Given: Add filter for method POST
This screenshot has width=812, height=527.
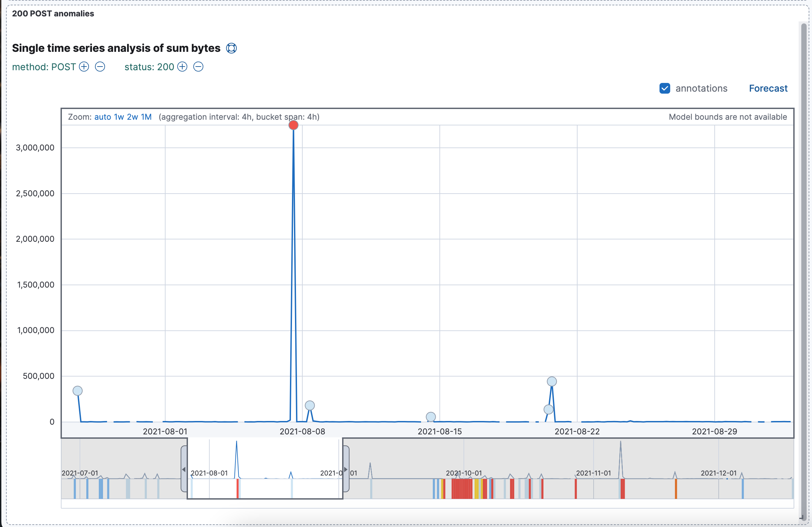Looking at the screenshot, I should tap(84, 67).
